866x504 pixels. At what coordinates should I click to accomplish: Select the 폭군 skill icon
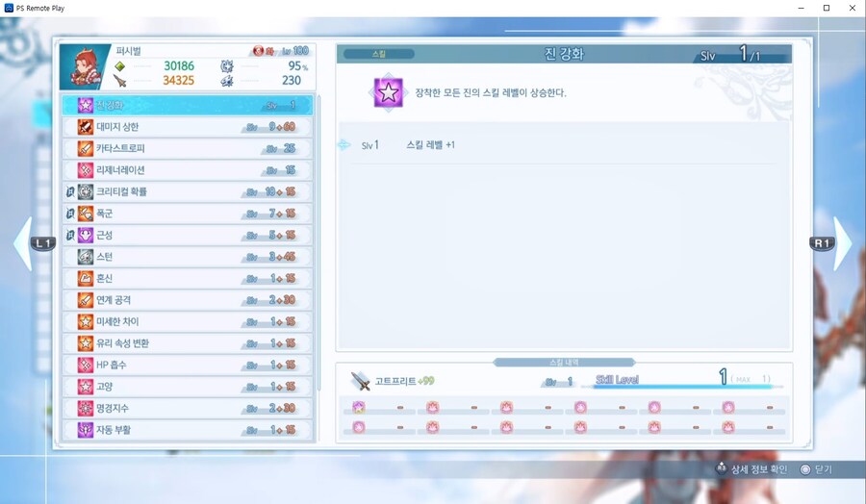(85, 214)
